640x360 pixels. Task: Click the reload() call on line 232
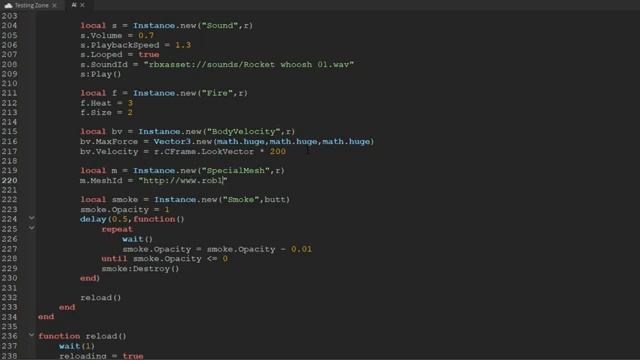pos(100,298)
